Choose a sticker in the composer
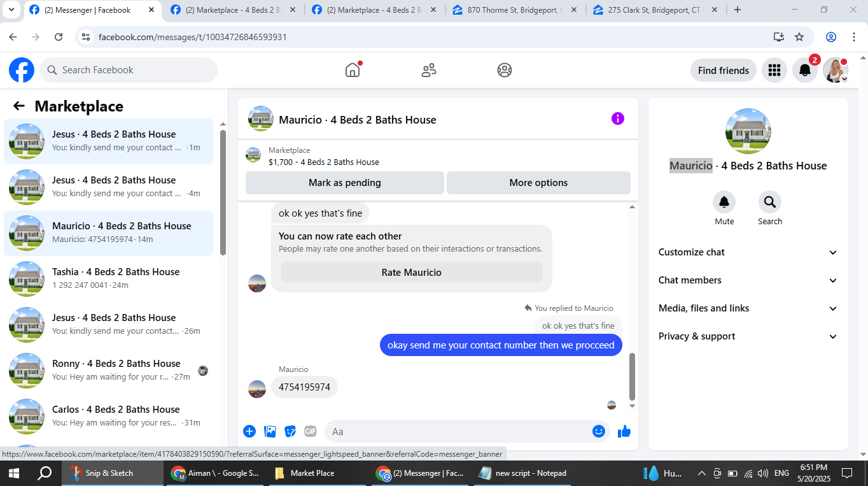 point(290,431)
